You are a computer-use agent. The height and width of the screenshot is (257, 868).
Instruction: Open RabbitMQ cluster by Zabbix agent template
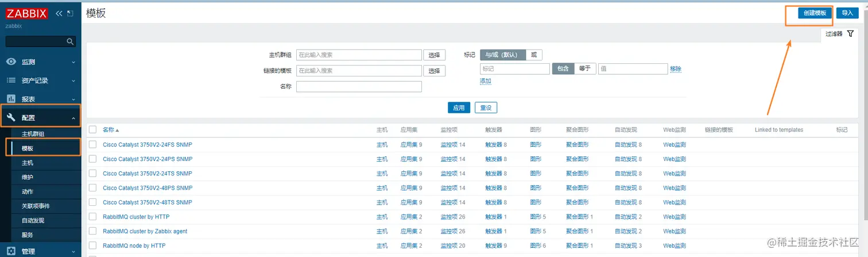coord(145,231)
